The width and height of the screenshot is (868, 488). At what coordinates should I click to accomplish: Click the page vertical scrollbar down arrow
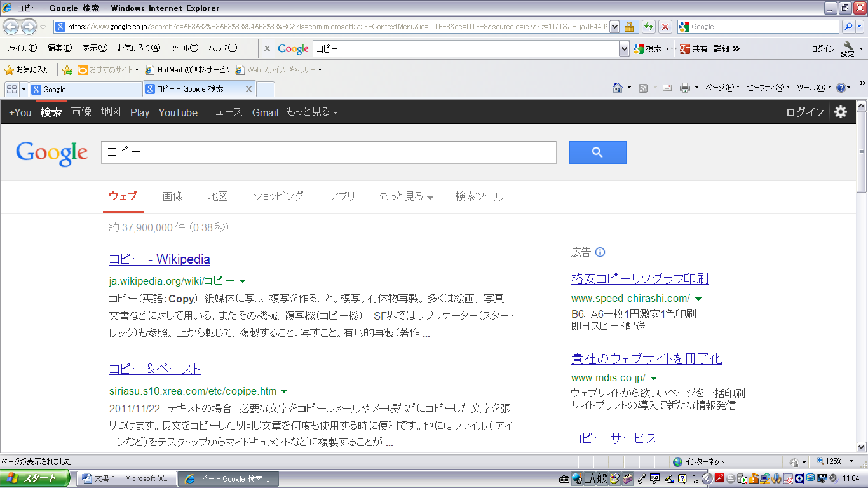pyautogui.click(x=862, y=447)
